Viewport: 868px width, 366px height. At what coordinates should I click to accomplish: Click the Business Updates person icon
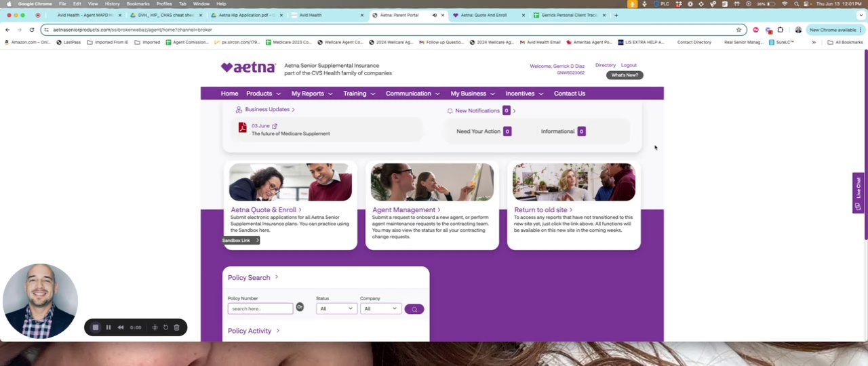239,109
